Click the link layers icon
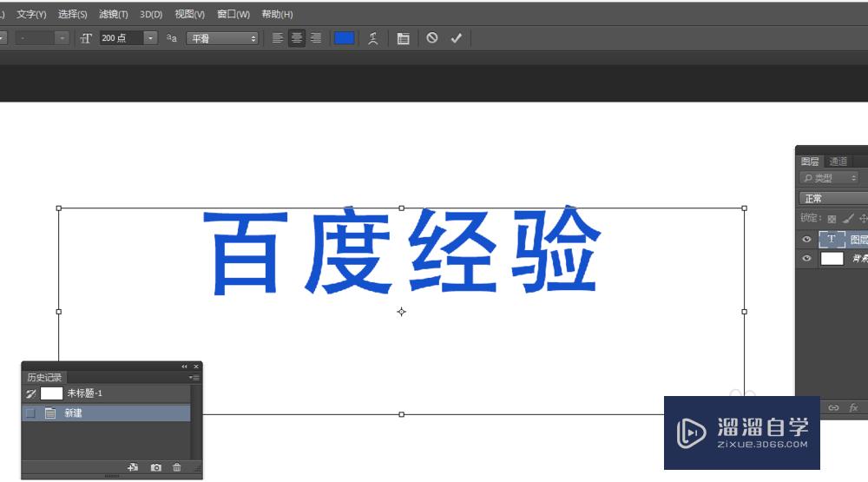 [x=833, y=407]
